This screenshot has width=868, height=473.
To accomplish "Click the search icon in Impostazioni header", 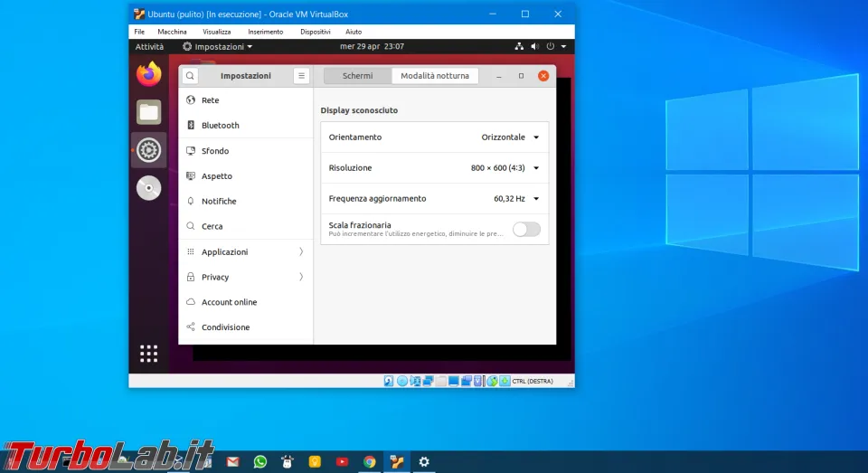I will click(190, 76).
